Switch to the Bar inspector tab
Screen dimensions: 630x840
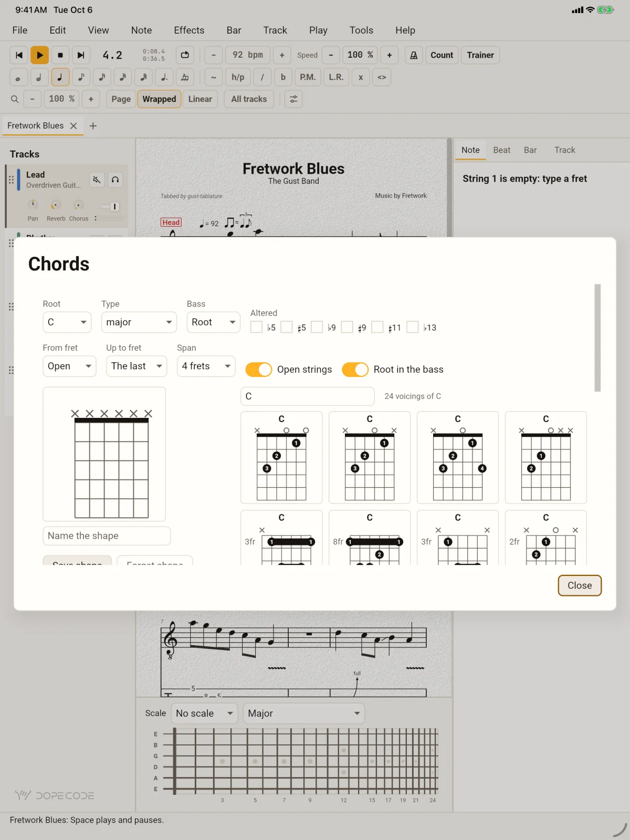pyautogui.click(x=530, y=150)
